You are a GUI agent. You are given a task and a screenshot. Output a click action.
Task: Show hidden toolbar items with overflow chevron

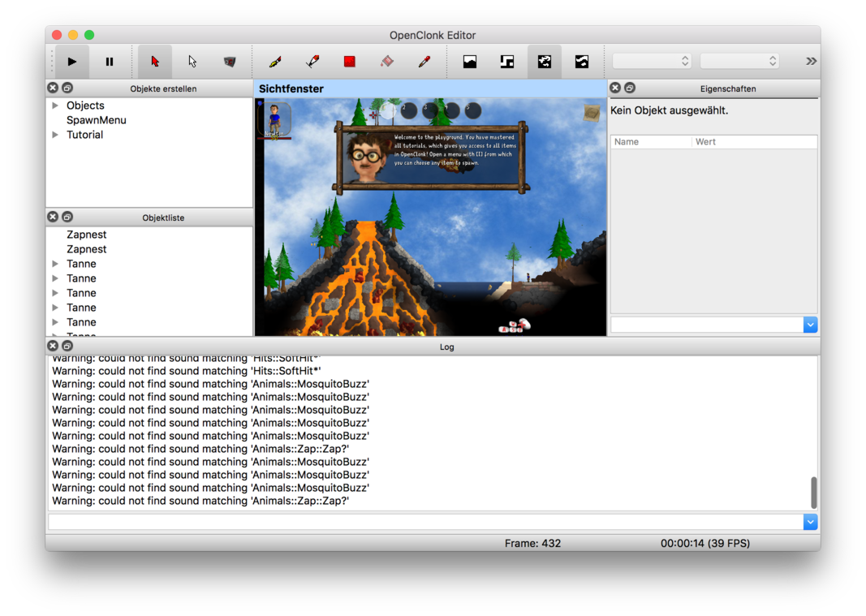tap(810, 62)
